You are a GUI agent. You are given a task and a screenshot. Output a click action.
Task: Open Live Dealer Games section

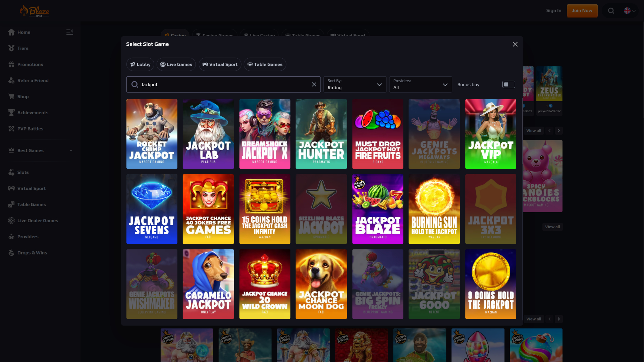pyautogui.click(x=37, y=220)
